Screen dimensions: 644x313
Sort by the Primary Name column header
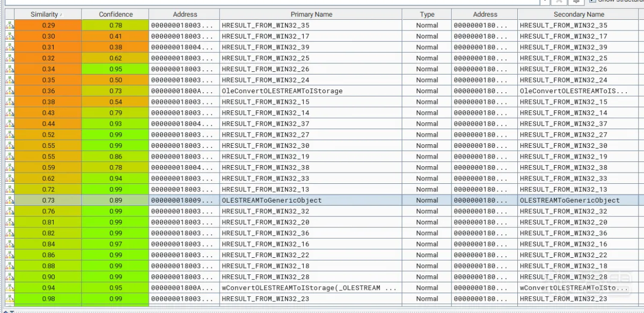[x=311, y=14]
